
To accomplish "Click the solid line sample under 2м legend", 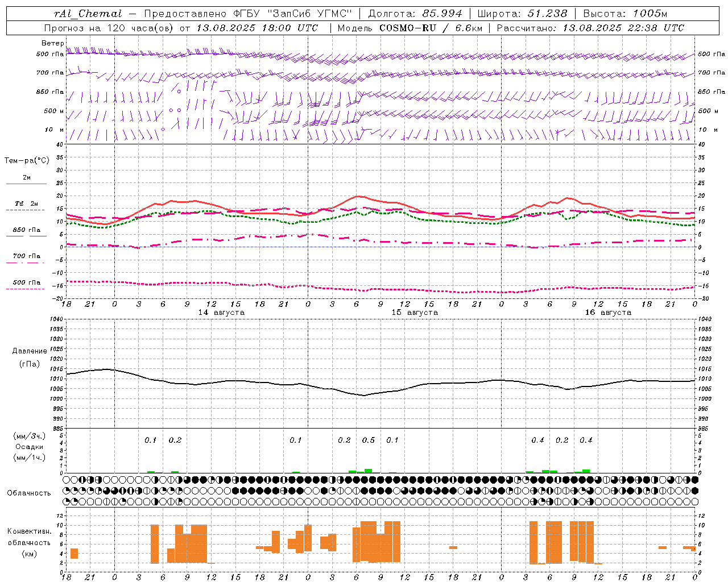I will (26, 184).
